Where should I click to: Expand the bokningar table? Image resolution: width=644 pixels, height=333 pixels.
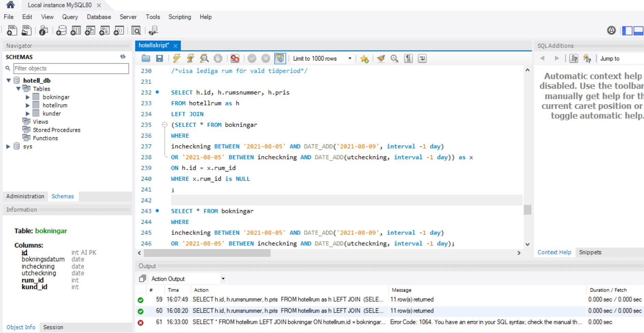tap(28, 97)
